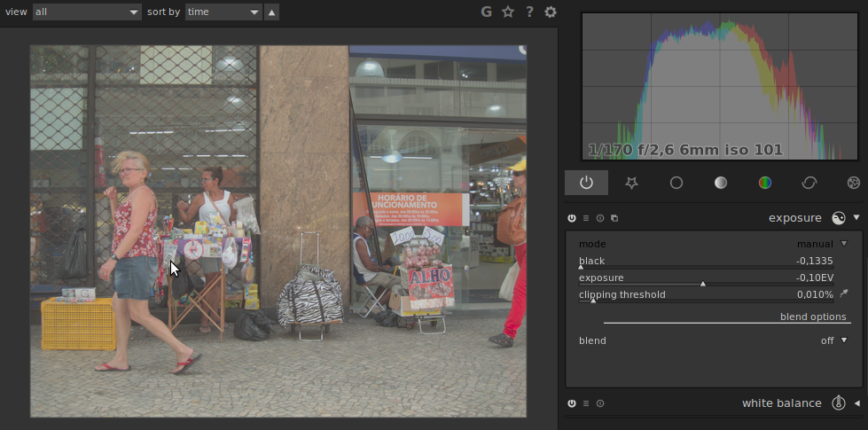Image resolution: width=868 pixels, height=430 pixels.
Task: Open preferences with the gear icon
Action: pos(551,12)
